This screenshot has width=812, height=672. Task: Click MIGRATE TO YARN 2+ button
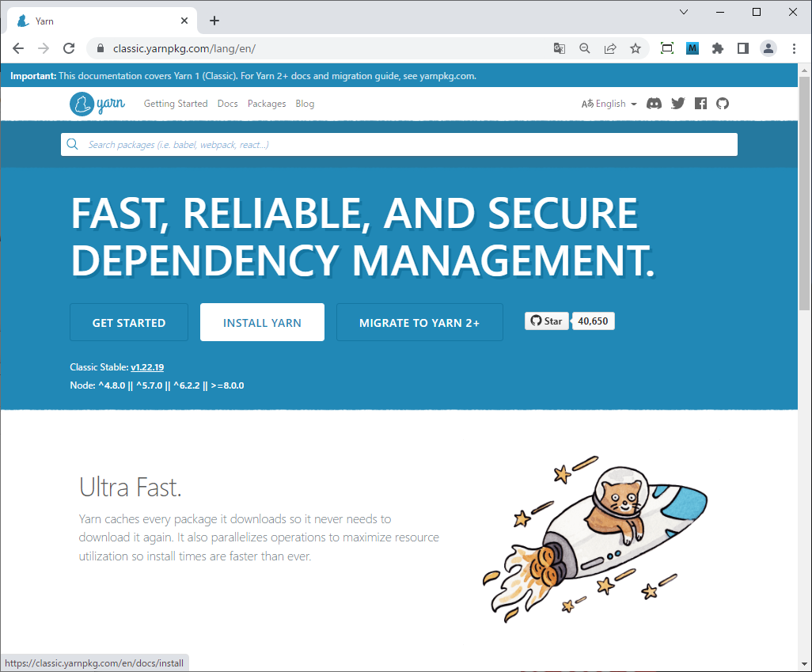point(419,322)
